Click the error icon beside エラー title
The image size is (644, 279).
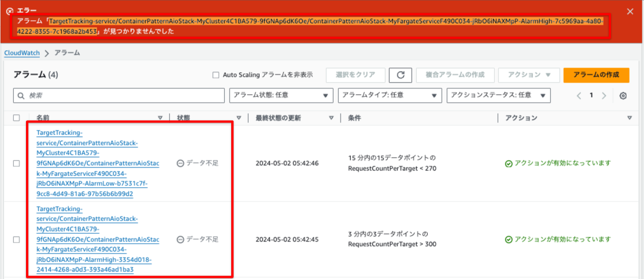[10, 10]
